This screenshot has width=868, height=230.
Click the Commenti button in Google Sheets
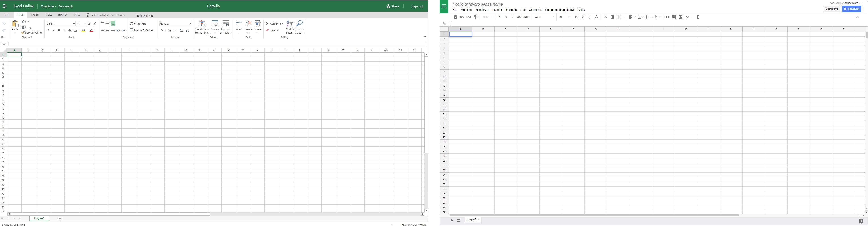point(832,9)
